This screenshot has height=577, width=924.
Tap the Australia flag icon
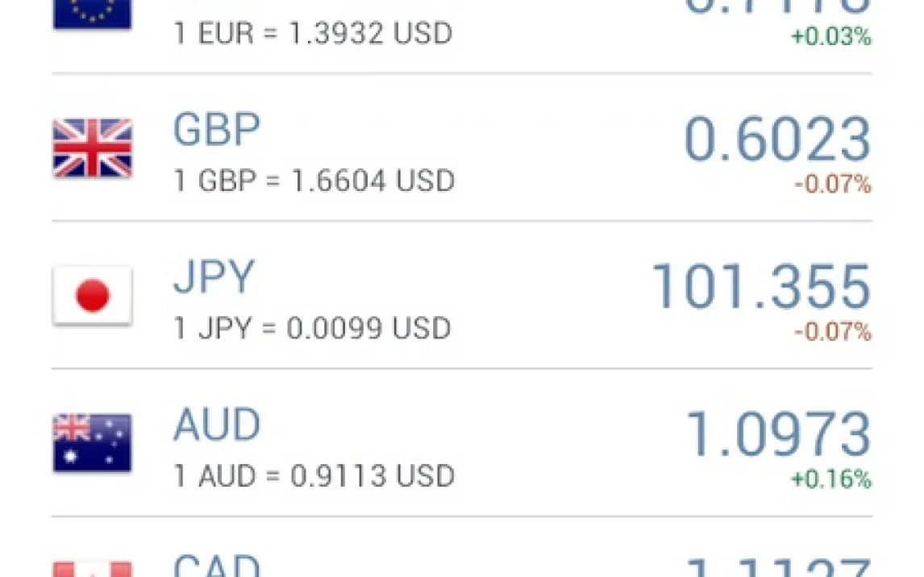92,443
